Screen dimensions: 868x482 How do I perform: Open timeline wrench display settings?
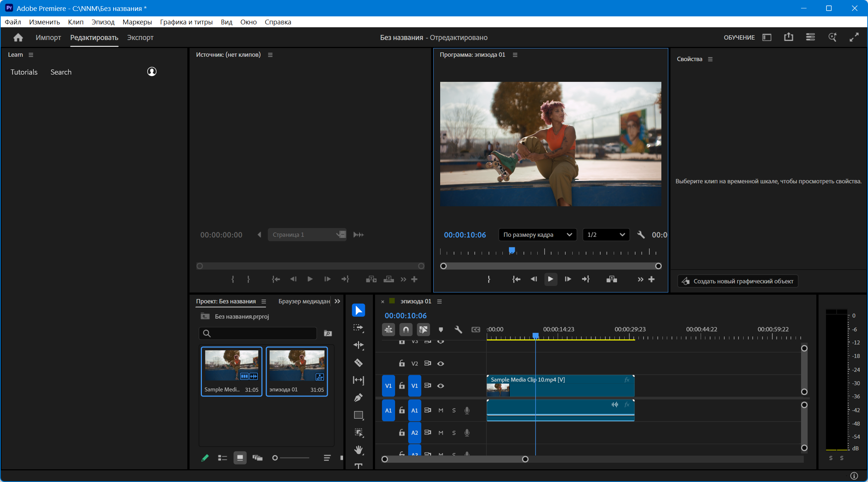coord(458,330)
